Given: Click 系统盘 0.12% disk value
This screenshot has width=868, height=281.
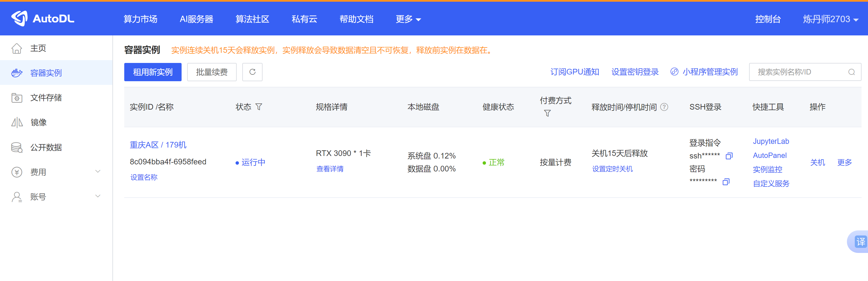Looking at the screenshot, I should click(431, 156).
